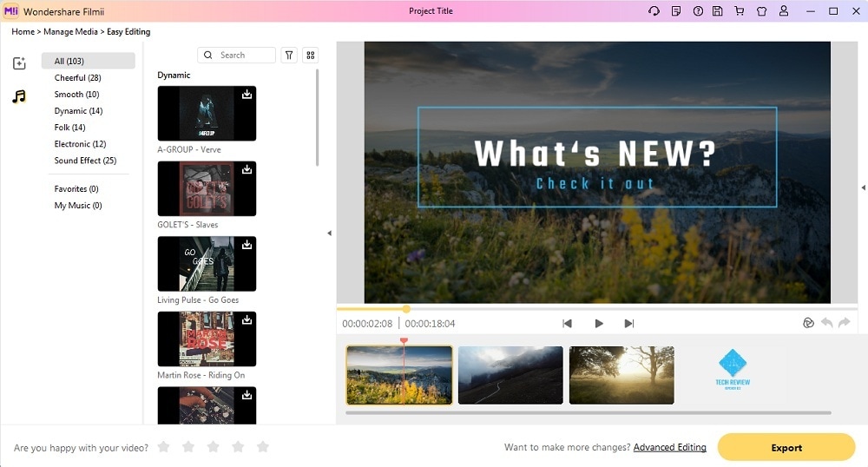Open the user account icon
Viewport: 868px width, 467px height.
click(x=784, y=11)
